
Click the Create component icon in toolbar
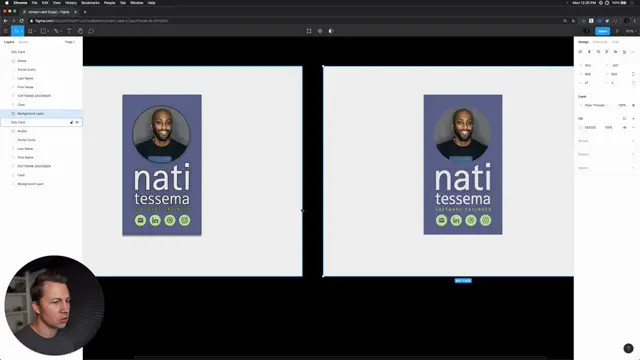pyautogui.click(x=320, y=31)
